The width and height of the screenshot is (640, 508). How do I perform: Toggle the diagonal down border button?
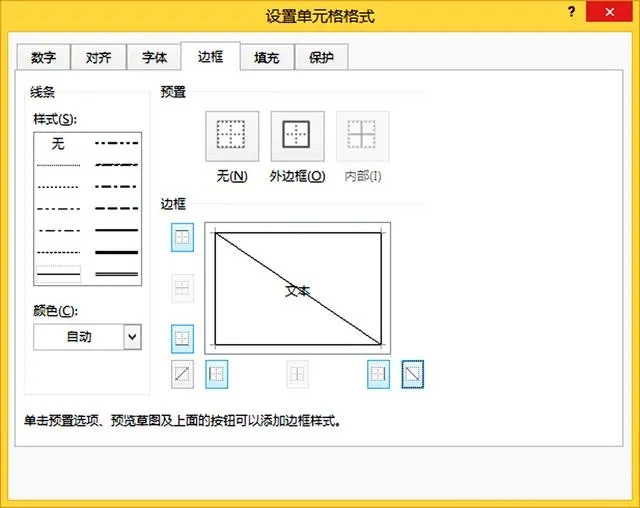(413, 374)
